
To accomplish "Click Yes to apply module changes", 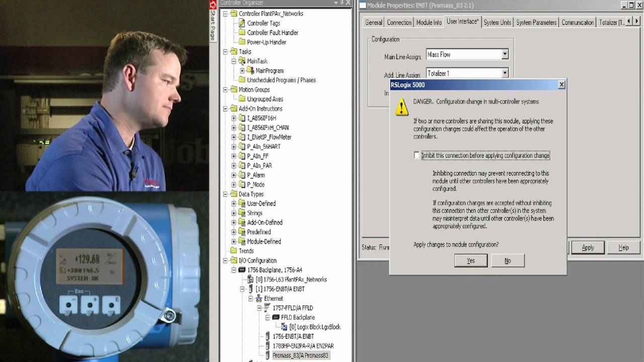I will [470, 260].
